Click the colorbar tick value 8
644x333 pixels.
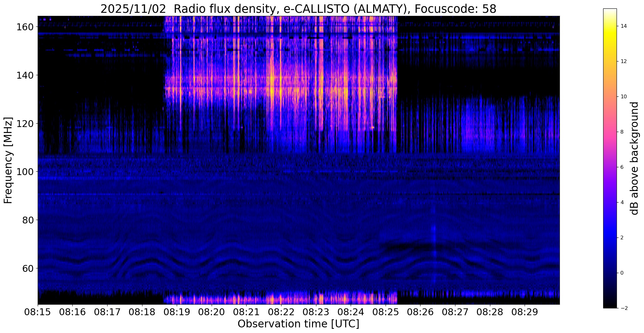pyautogui.click(x=622, y=132)
